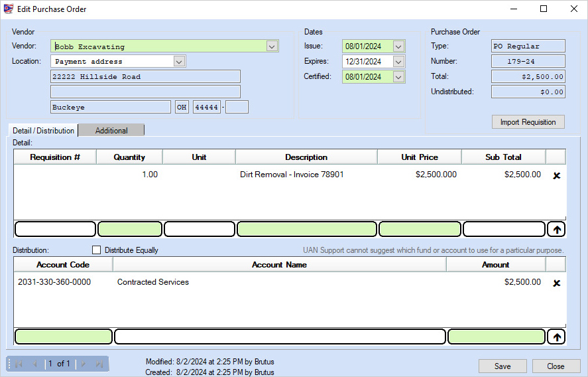Click the Import Requisition button
This screenshot has width=588, height=377.
(x=528, y=122)
